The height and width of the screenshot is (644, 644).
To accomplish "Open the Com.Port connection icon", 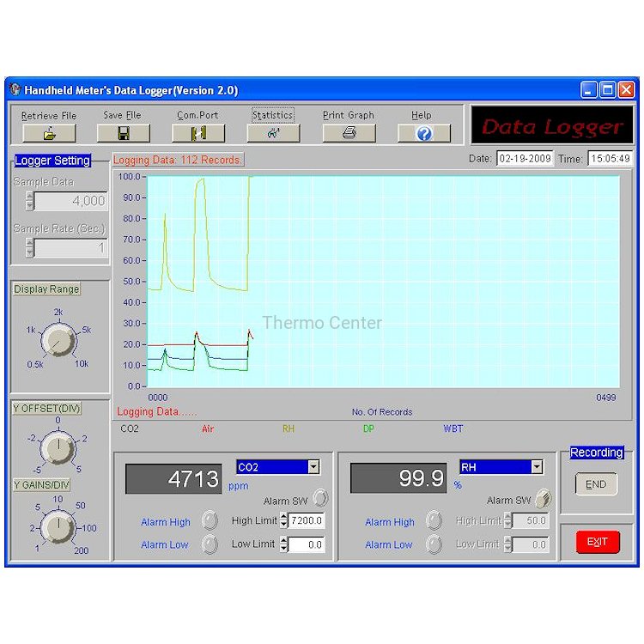I will [x=197, y=133].
